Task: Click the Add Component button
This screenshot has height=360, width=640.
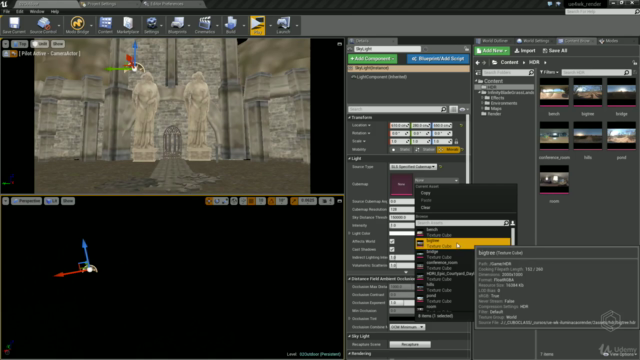Action: pos(372,59)
